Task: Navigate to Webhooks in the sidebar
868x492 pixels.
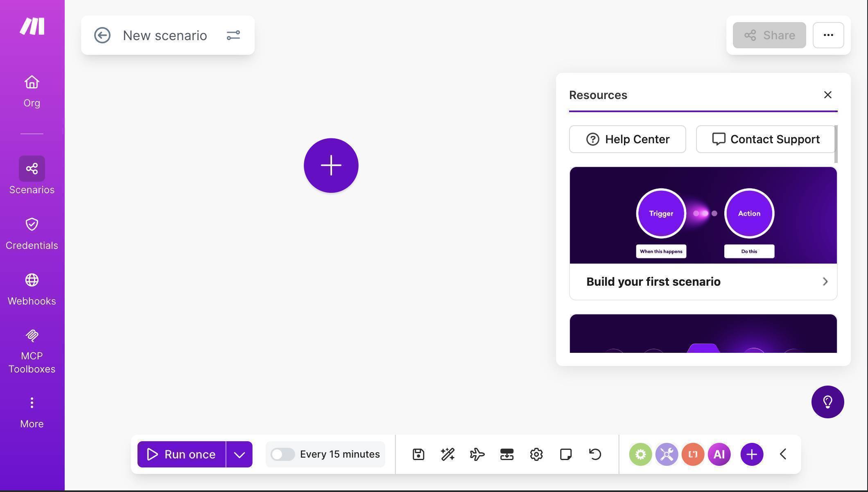Action: click(x=32, y=288)
